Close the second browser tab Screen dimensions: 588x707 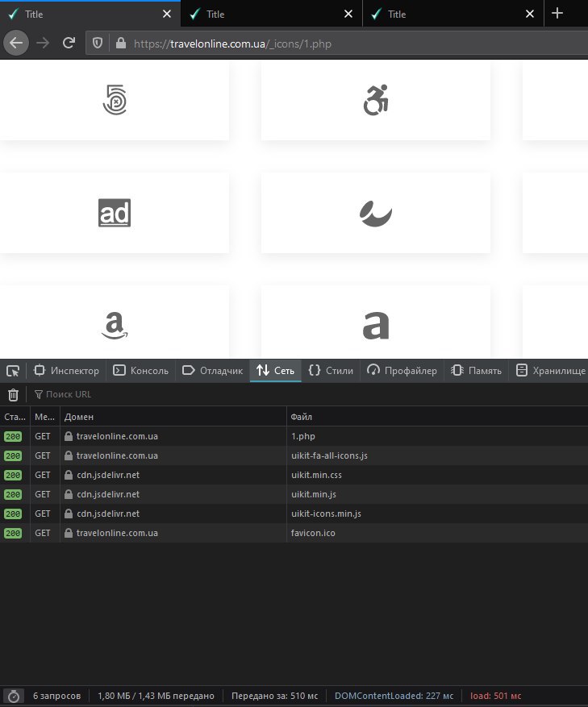(348, 14)
